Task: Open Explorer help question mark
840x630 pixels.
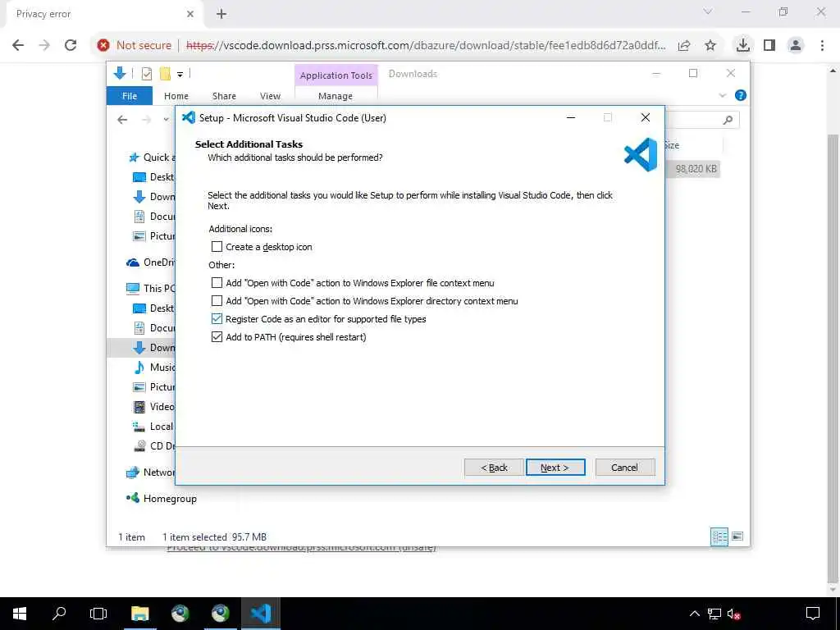Action: [x=741, y=95]
